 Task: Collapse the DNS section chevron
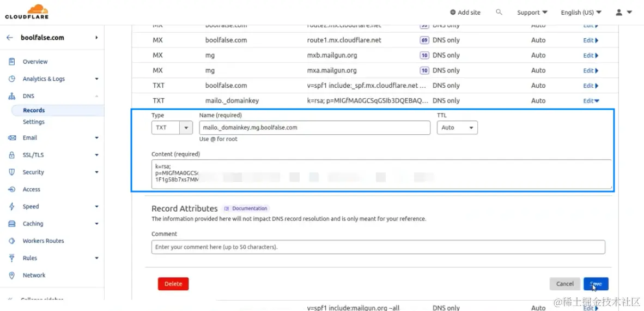(x=96, y=96)
